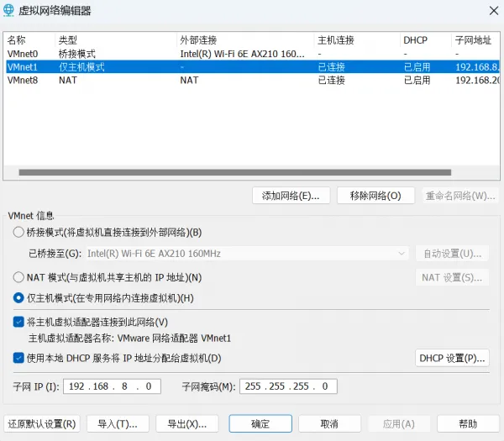Click 主机虚拟适配器名称 VMnet1 label
The width and height of the screenshot is (504, 441).
[x=129, y=339]
